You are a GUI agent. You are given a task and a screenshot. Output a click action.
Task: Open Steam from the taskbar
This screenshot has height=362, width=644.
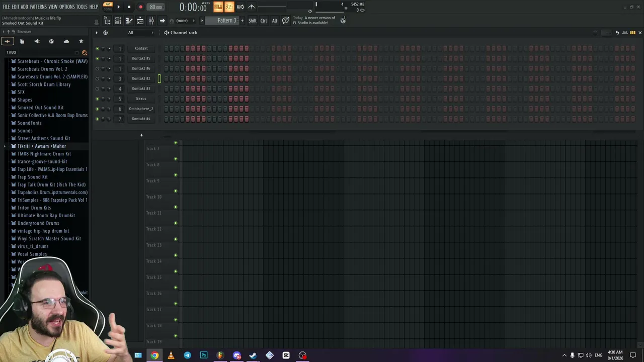click(x=253, y=355)
